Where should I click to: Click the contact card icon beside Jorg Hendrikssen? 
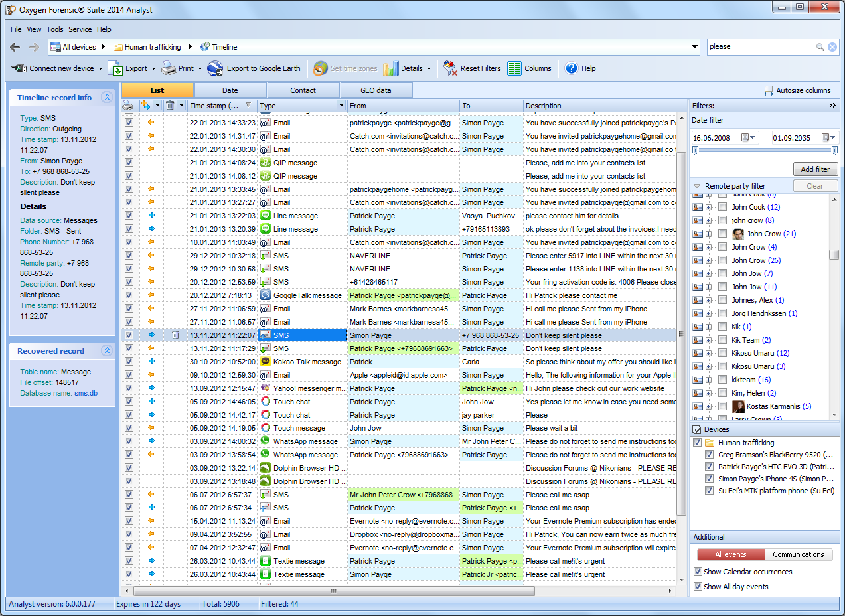(x=698, y=313)
